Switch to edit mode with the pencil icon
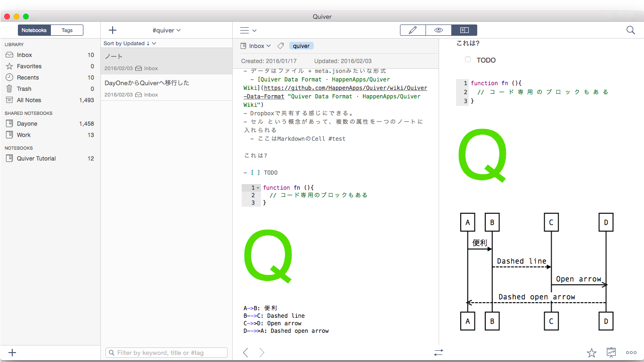This screenshot has height=362, width=644. click(412, 30)
